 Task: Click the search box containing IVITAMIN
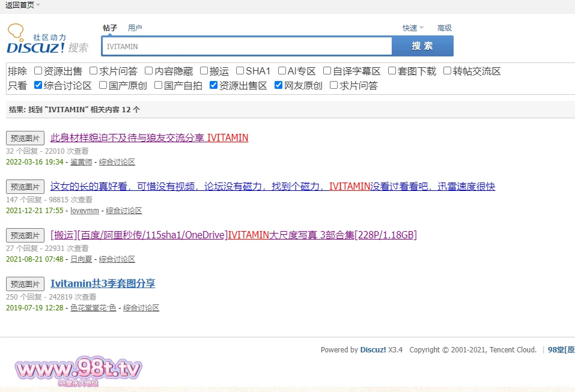[x=246, y=46]
